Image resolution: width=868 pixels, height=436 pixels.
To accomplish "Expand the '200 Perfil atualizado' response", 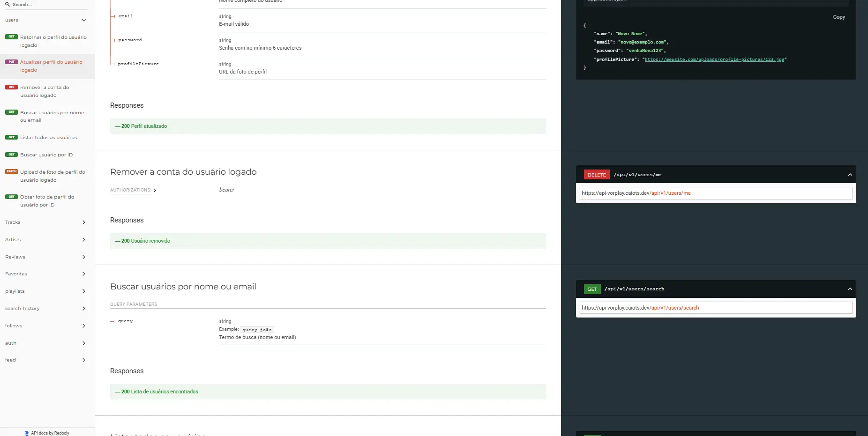I will click(144, 126).
